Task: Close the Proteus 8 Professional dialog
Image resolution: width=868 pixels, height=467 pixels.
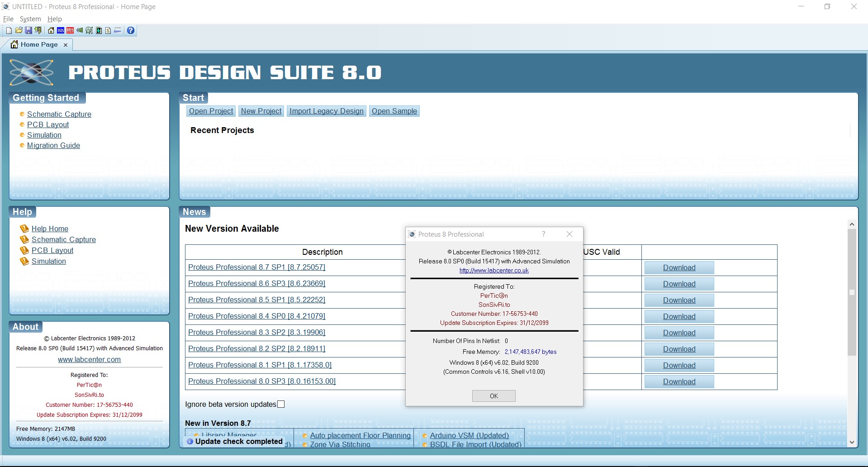Action: coord(569,234)
